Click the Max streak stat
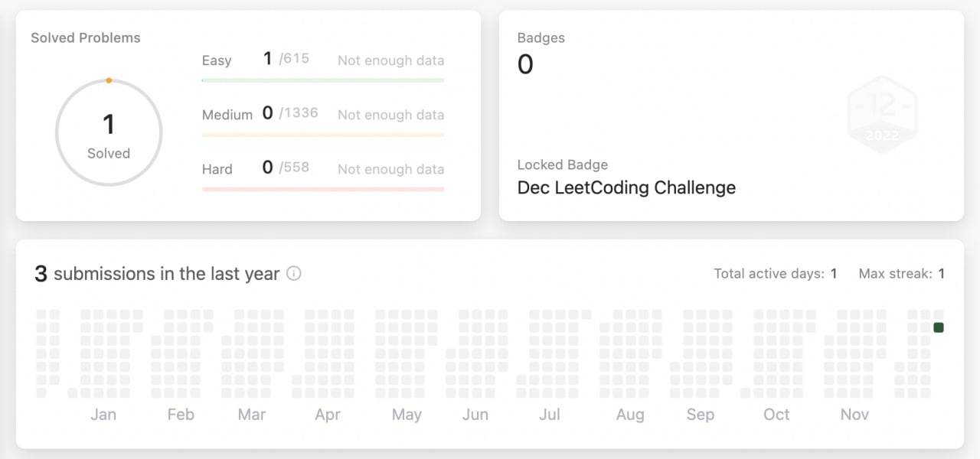The height and width of the screenshot is (459, 980). point(902,273)
